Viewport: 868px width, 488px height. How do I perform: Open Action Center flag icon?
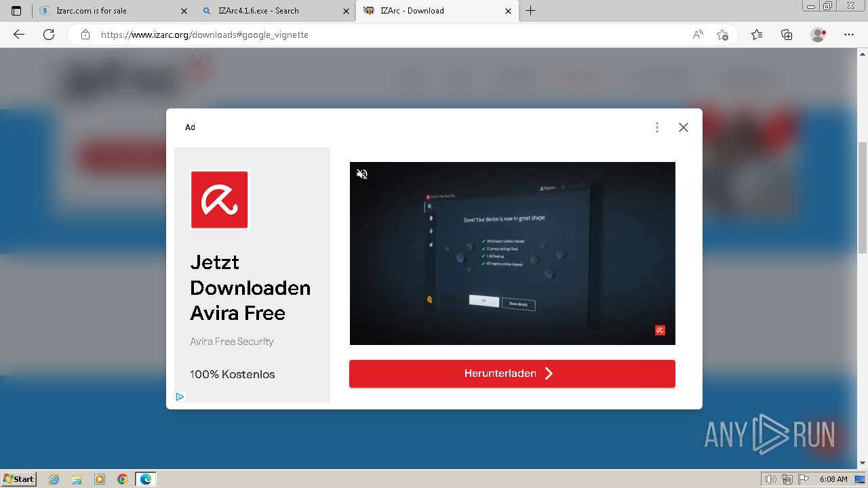[x=804, y=479]
